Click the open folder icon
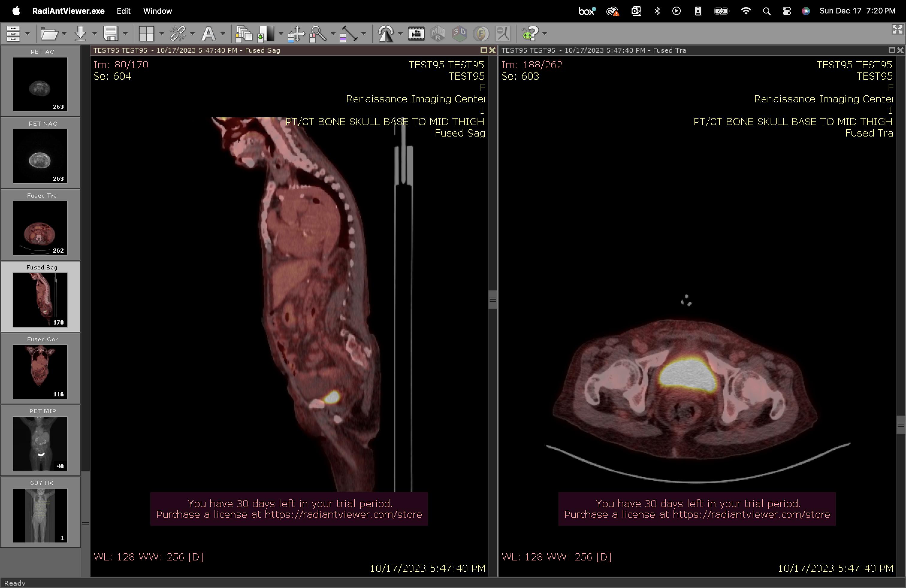 pos(49,34)
